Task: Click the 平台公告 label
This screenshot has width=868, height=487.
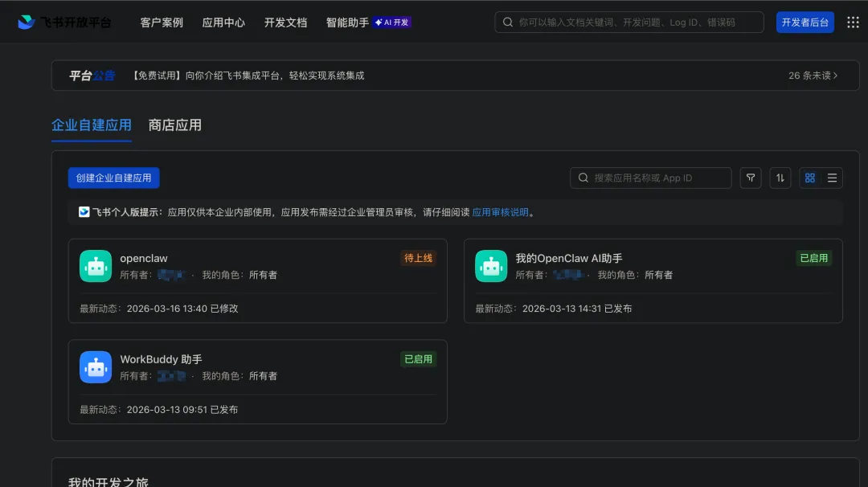Action: coord(92,76)
